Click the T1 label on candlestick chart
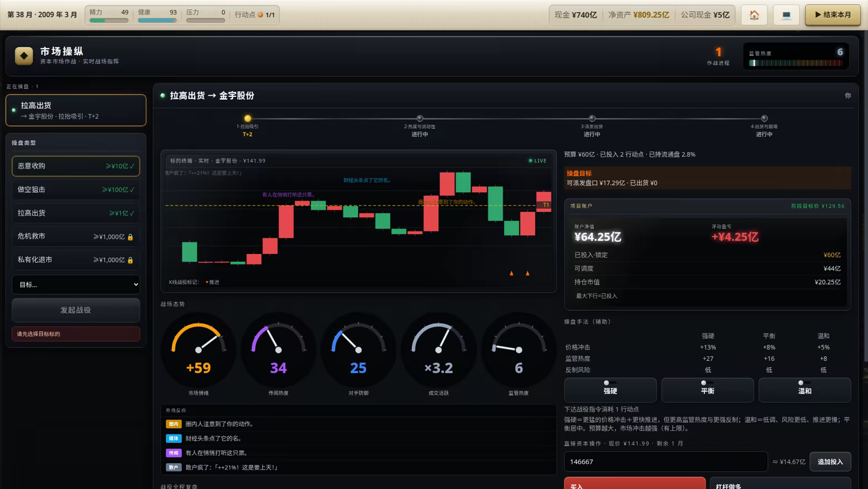 [x=546, y=205]
